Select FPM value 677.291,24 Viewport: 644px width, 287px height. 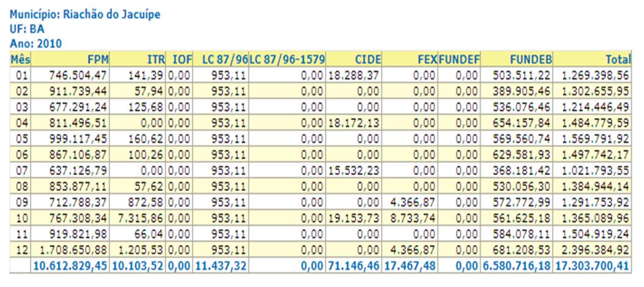(78, 107)
